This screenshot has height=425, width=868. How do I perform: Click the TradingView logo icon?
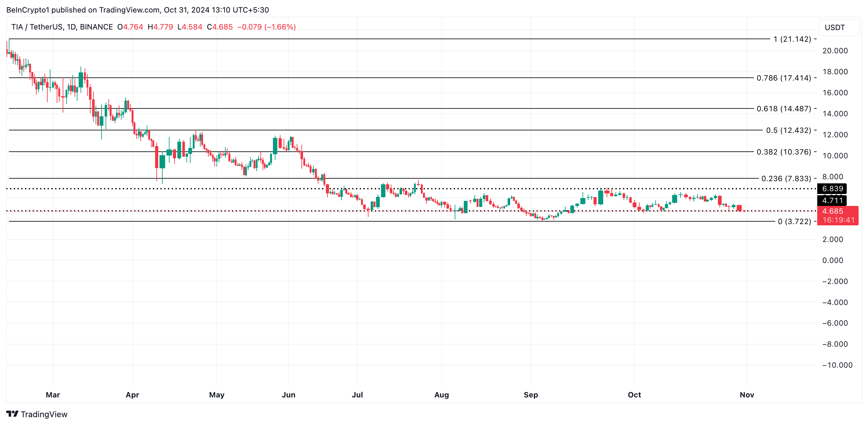click(x=12, y=413)
